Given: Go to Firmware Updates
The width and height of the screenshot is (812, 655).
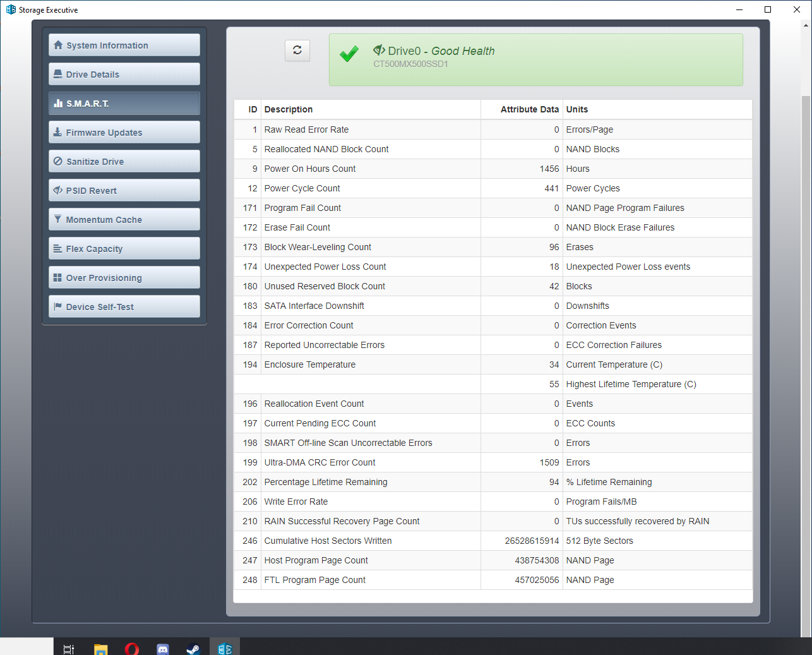Looking at the screenshot, I should click(124, 132).
